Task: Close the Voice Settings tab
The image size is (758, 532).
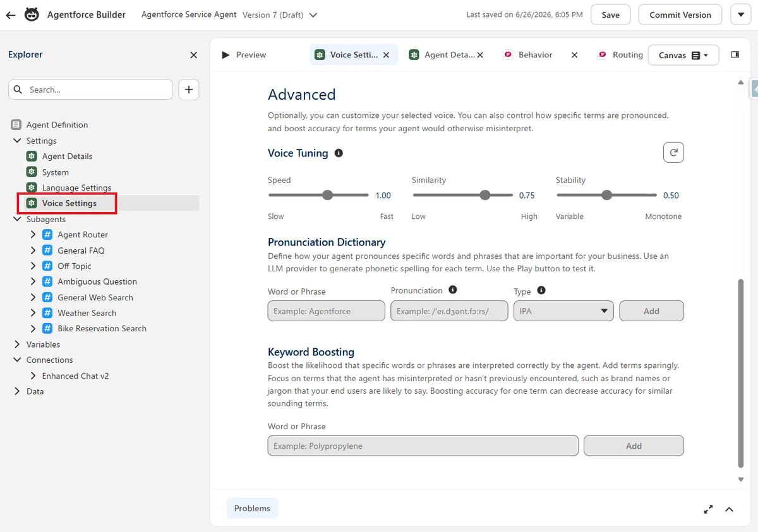Action: (x=387, y=55)
